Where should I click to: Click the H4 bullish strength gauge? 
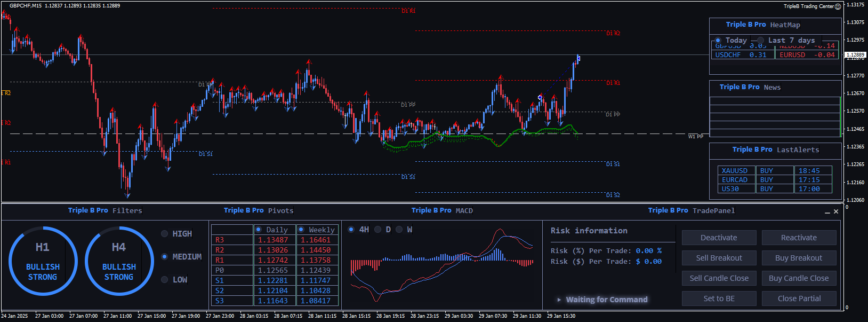pos(119,261)
